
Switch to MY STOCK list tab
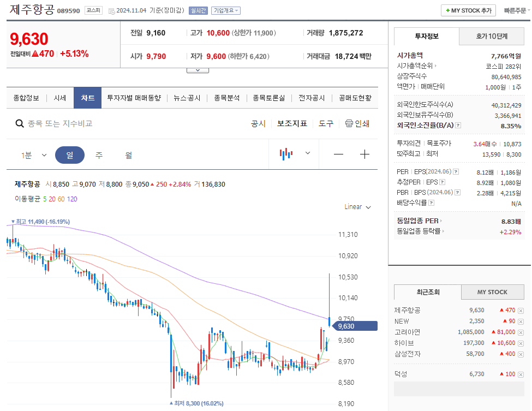[x=492, y=292]
